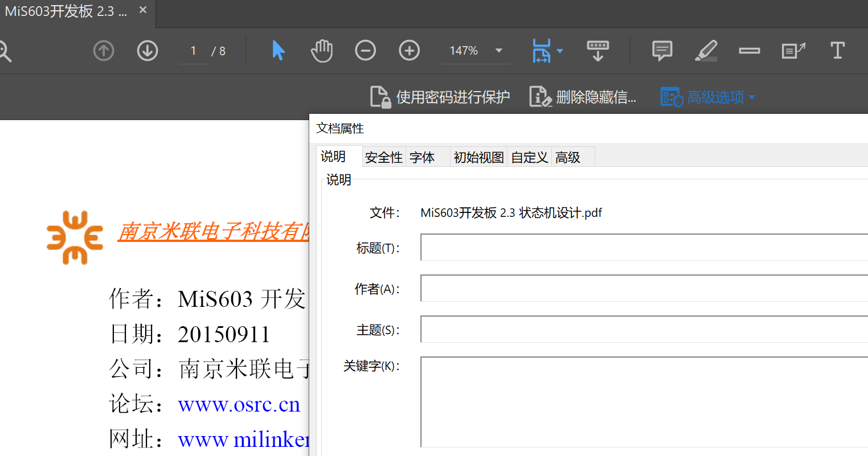Open the zoom level dropdown arrow
The height and width of the screenshot is (456, 868).
(499, 51)
